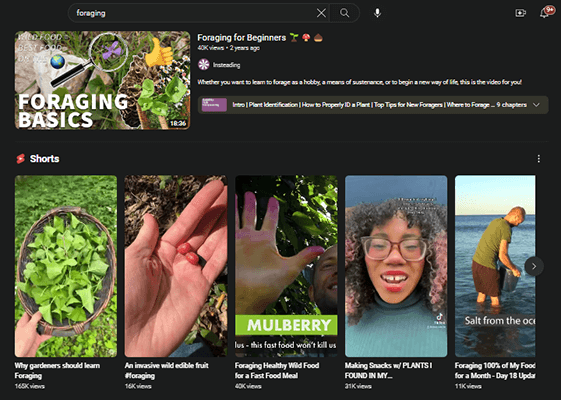This screenshot has height=400, width=561.
Task: Open the Create video camera icon
Action: point(520,13)
